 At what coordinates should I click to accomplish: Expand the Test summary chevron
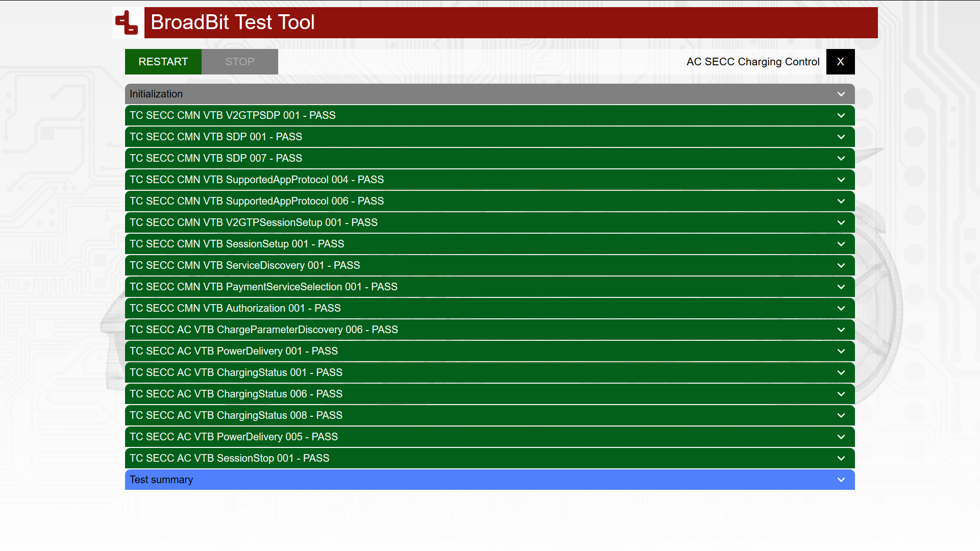[841, 480]
